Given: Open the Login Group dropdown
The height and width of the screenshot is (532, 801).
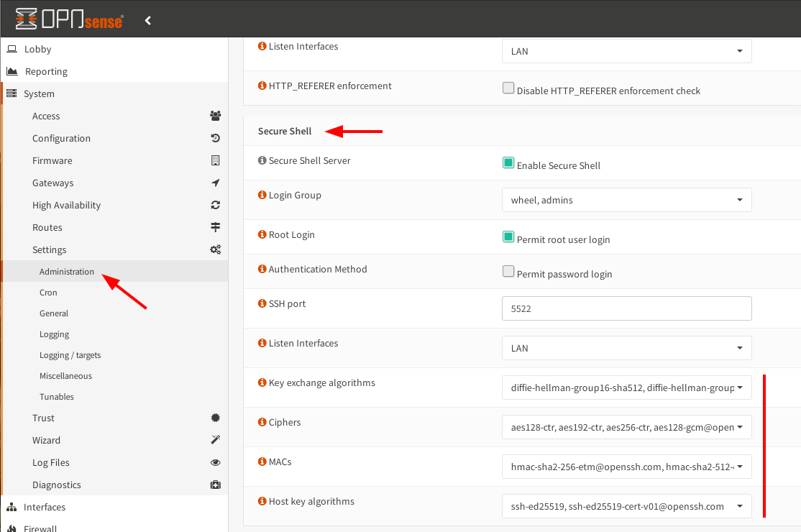Looking at the screenshot, I should [x=626, y=199].
